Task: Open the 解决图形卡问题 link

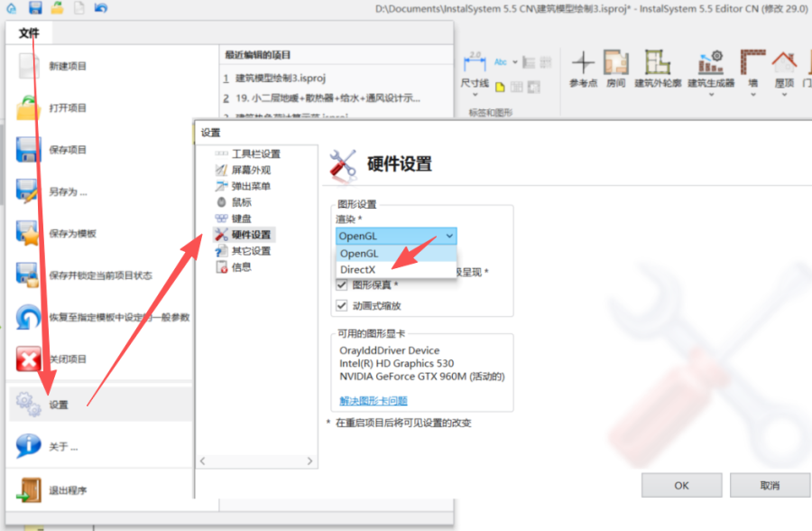Action: click(x=374, y=400)
